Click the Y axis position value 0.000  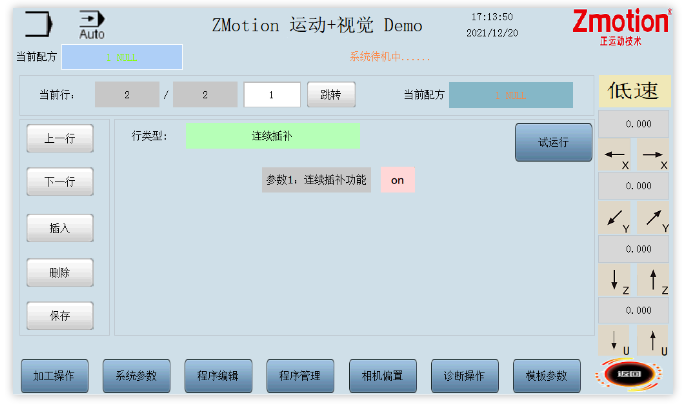coord(634,186)
